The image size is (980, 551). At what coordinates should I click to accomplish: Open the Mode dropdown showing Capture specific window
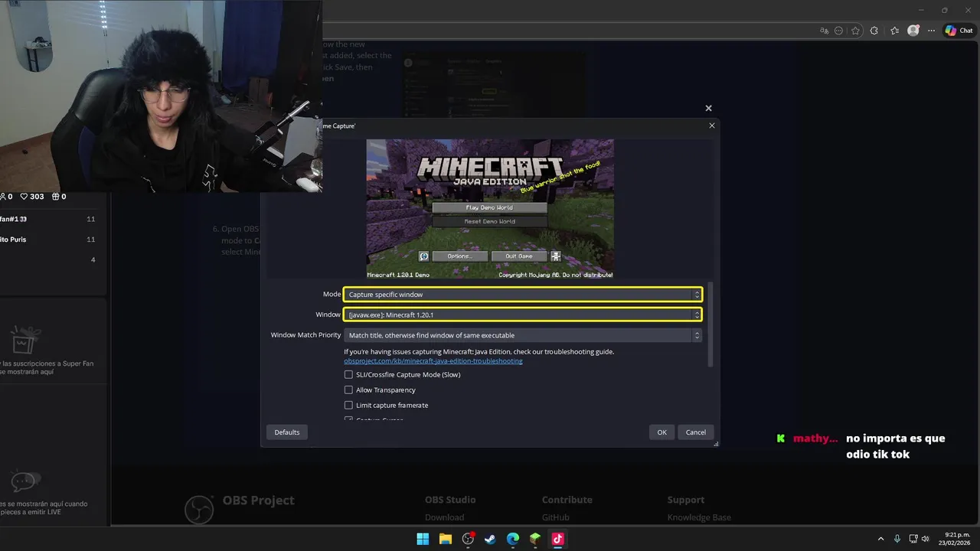coord(523,295)
